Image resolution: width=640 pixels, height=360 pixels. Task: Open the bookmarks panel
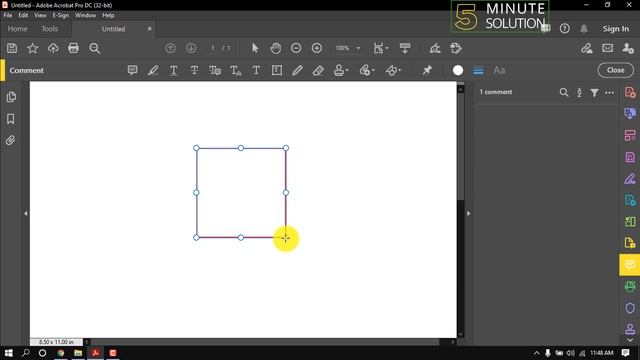pyautogui.click(x=11, y=119)
